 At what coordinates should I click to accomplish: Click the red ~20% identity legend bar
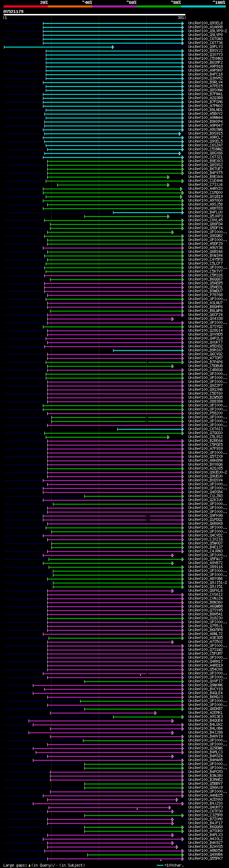pos(25,6)
